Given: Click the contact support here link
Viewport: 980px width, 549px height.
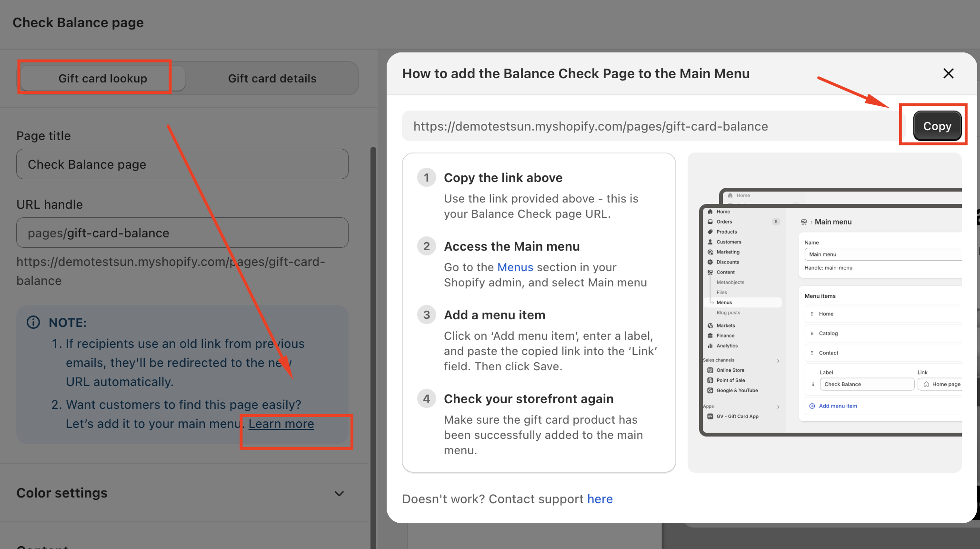Looking at the screenshot, I should pyautogui.click(x=600, y=499).
